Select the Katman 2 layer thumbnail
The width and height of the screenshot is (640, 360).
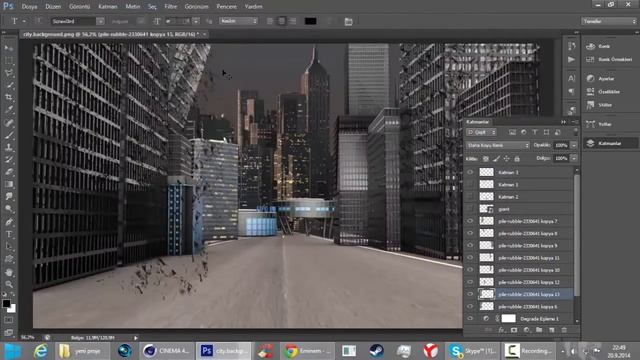(x=486, y=197)
